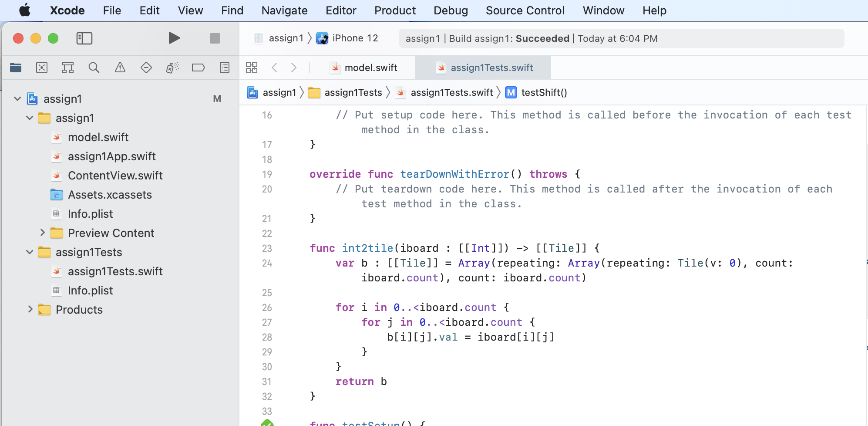Show the Find navigator

94,68
